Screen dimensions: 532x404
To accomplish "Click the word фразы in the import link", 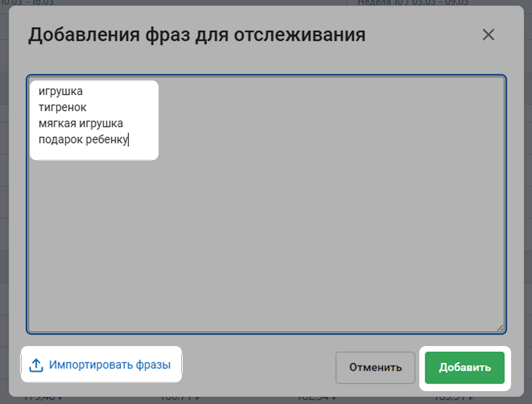I will point(153,365).
